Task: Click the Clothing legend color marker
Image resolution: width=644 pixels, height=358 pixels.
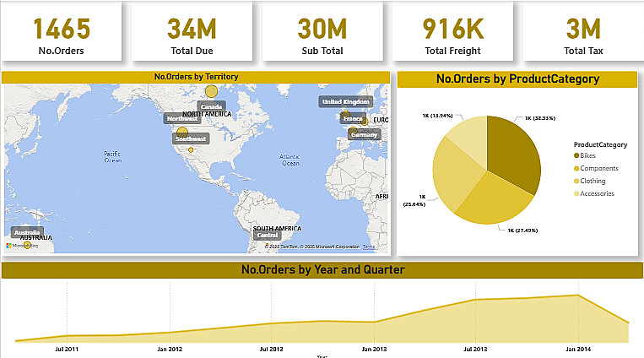Action: tap(576, 181)
